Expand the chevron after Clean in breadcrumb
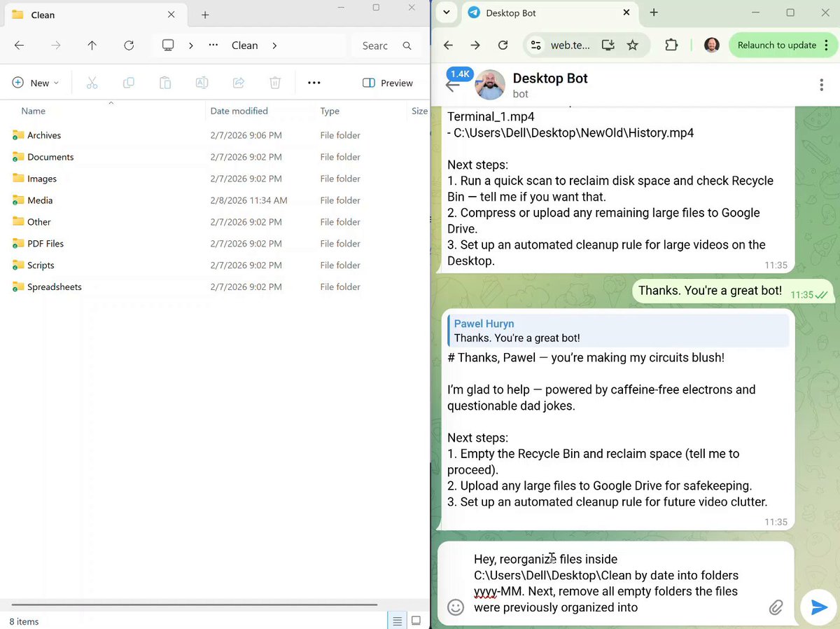This screenshot has height=629, width=840. pyautogui.click(x=274, y=46)
